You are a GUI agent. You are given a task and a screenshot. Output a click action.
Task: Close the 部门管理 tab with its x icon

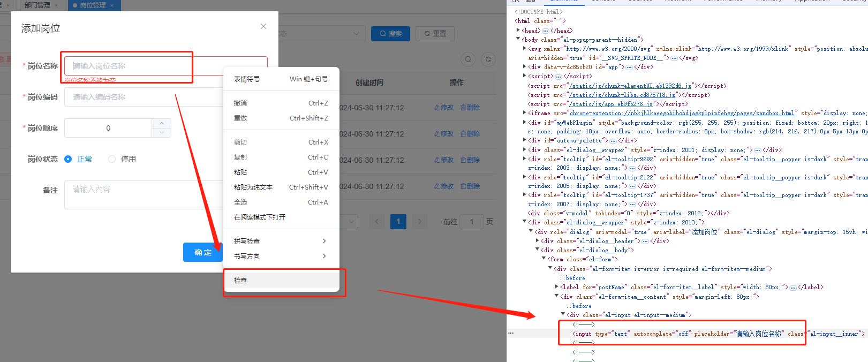(56, 5)
